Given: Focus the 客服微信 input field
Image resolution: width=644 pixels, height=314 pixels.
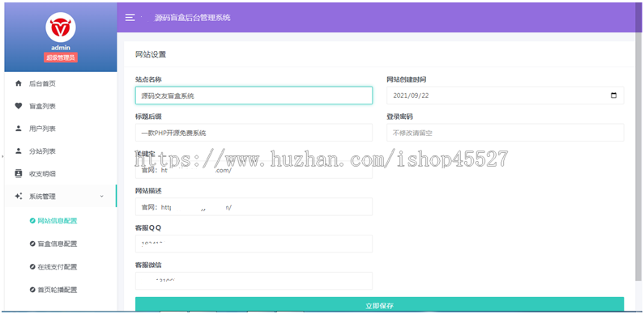Looking at the screenshot, I should 254,281.
